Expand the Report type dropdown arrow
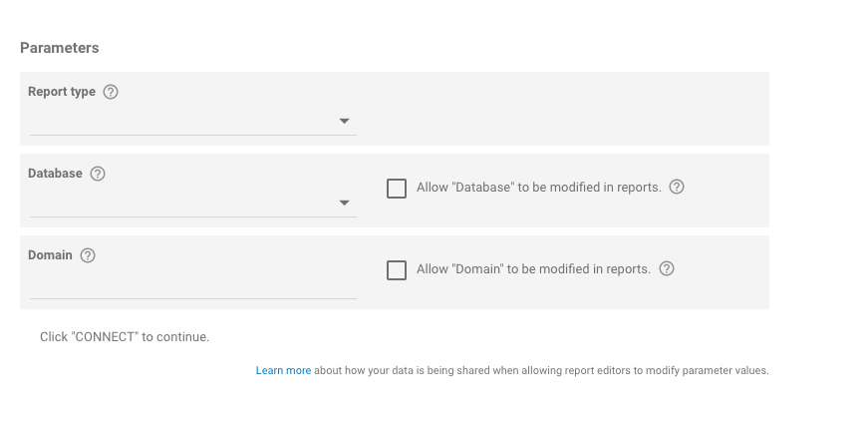 click(344, 121)
